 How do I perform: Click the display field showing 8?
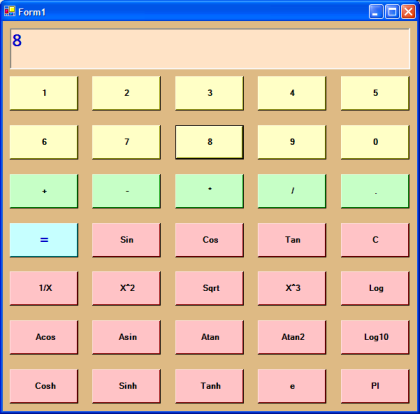210,49
